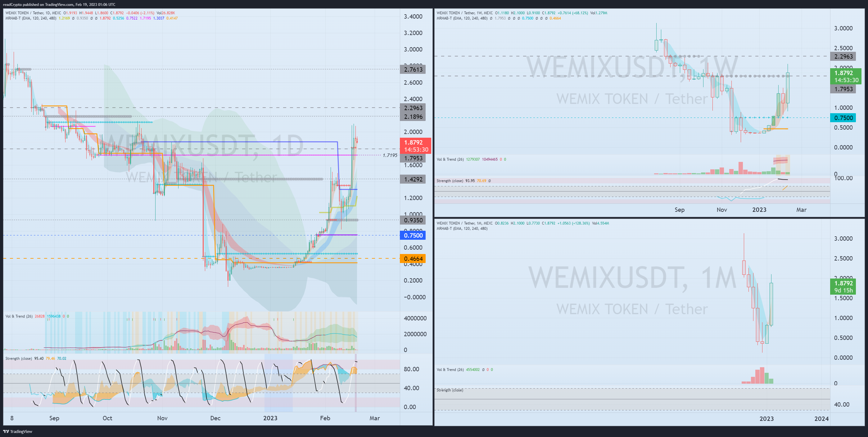Click the TradingView logo at the bottom left

(x=17, y=431)
